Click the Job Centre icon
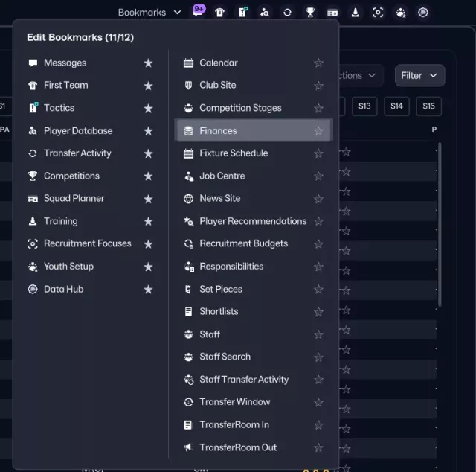The height and width of the screenshot is (472, 476). click(188, 176)
